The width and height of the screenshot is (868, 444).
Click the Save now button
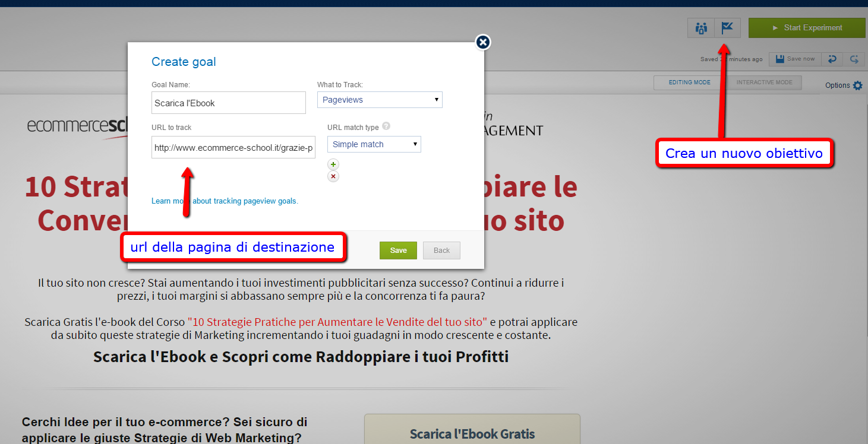[795, 59]
